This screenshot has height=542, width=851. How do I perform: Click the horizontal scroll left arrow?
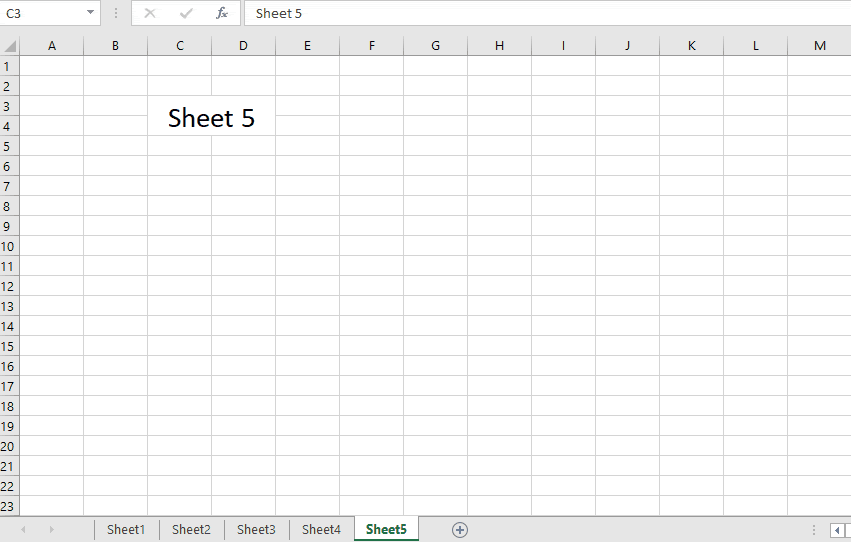pyautogui.click(x=837, y=530)
